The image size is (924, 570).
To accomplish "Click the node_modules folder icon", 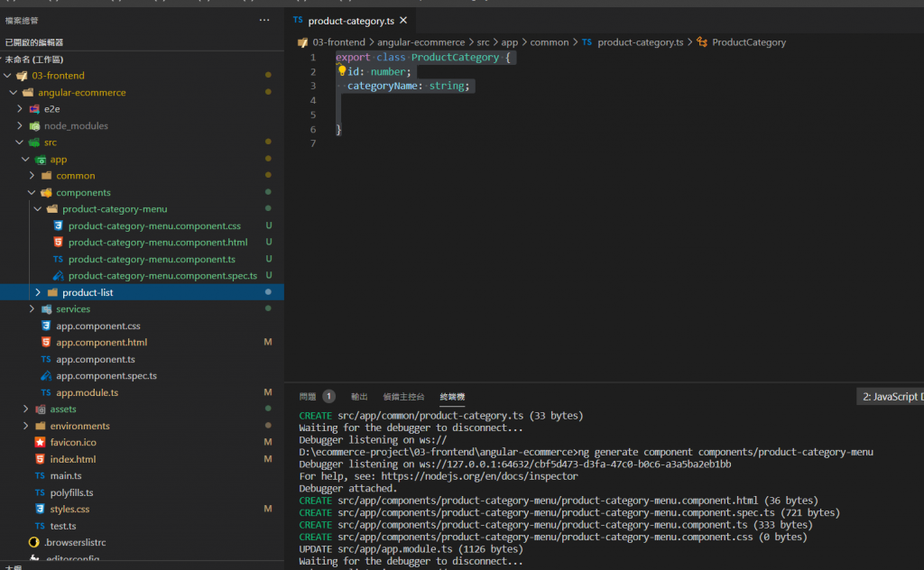I will pos(35,126).
